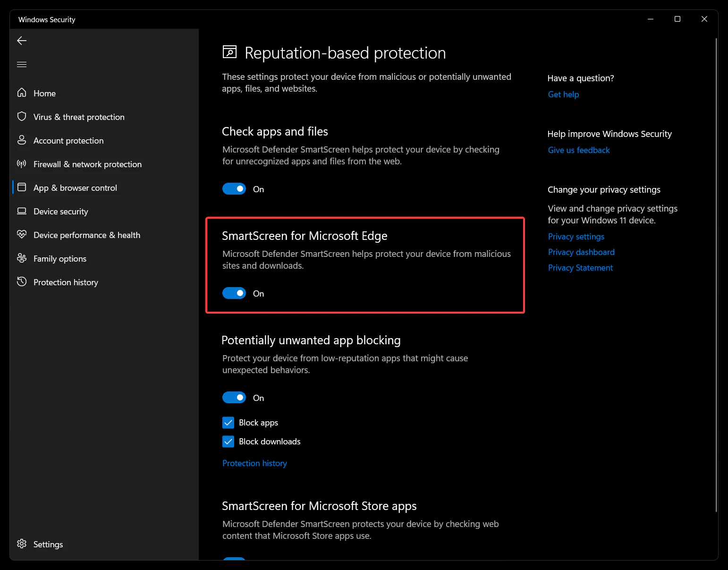Expand the hamburger navigation menu
Viewport: 728px width, 570px height.
click(22, 65)
